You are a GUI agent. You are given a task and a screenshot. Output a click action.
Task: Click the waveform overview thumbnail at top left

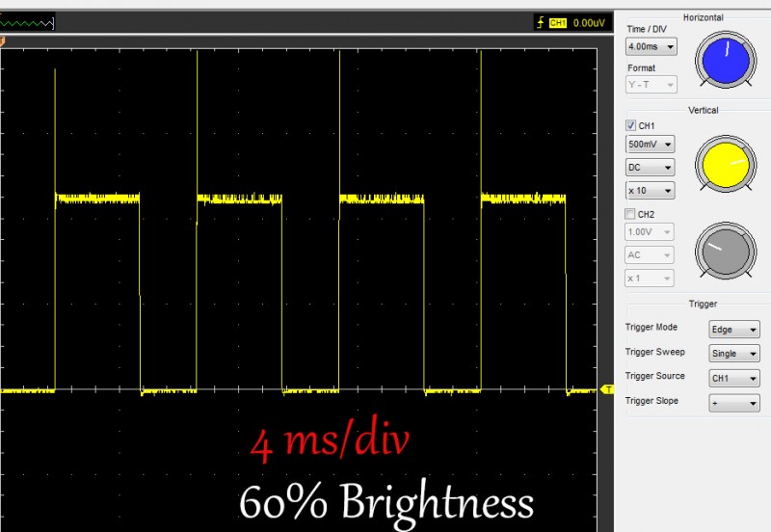(27, 22)
